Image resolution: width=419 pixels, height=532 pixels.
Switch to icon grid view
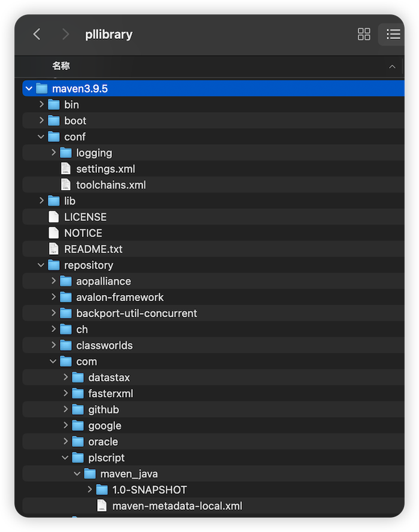tap(364, 34)
